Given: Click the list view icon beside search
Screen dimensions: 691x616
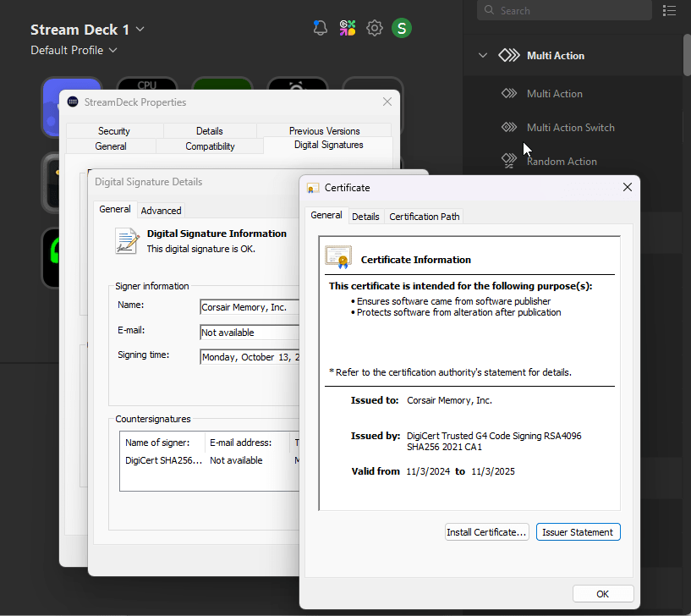Looking at the screenshot, I should 670,10.
